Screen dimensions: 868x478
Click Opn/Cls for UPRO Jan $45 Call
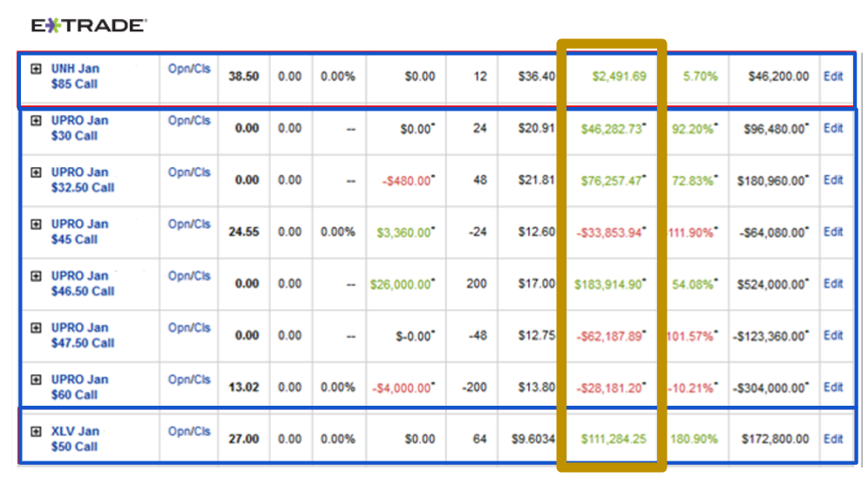tap(189, 224)
